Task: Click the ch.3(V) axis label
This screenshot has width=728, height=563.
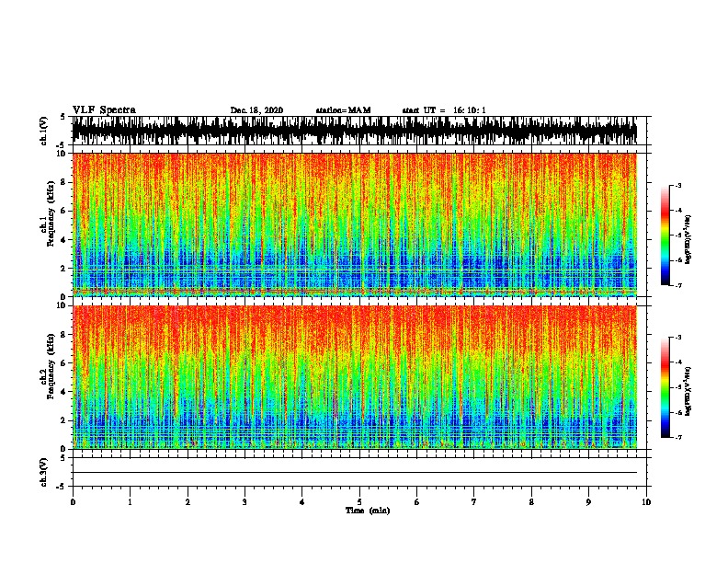Action: (44, 472)
